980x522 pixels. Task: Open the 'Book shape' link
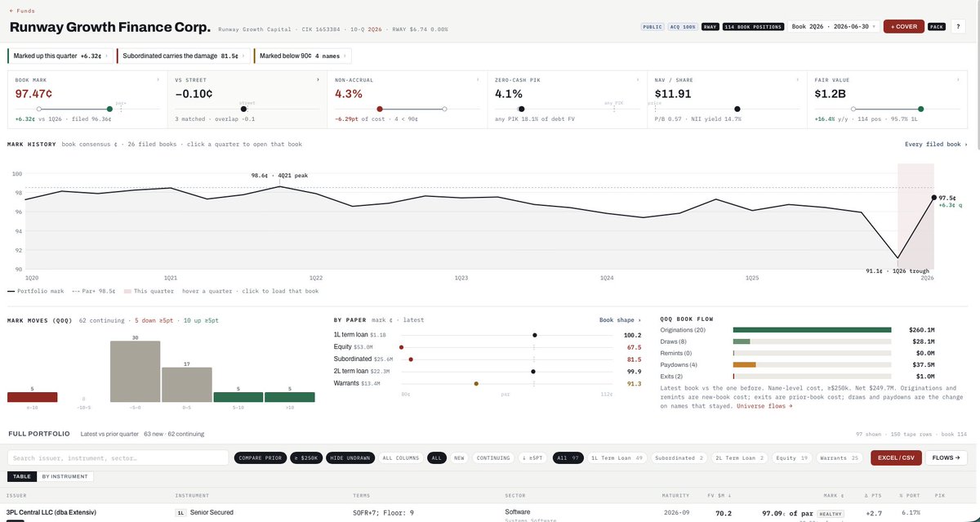point(620,320)
